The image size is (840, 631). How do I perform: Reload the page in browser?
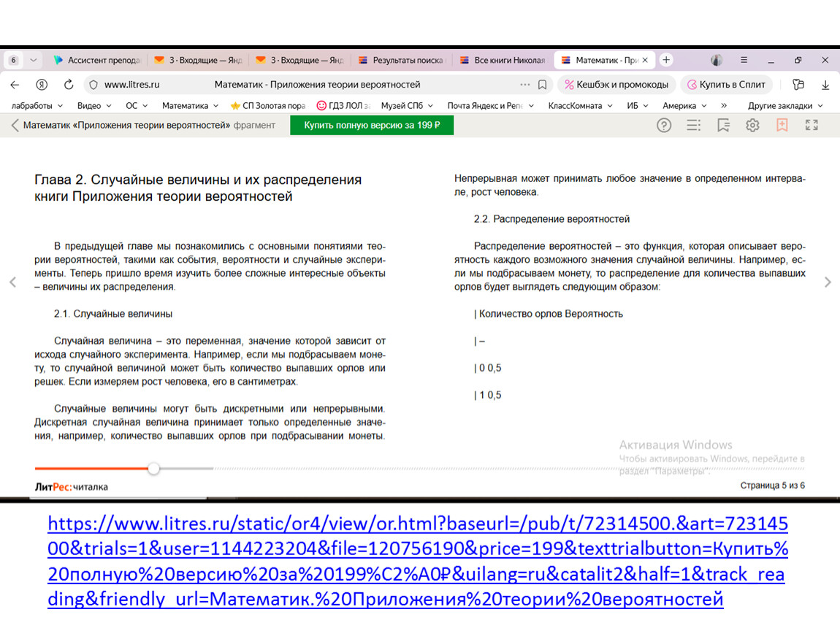69,84
